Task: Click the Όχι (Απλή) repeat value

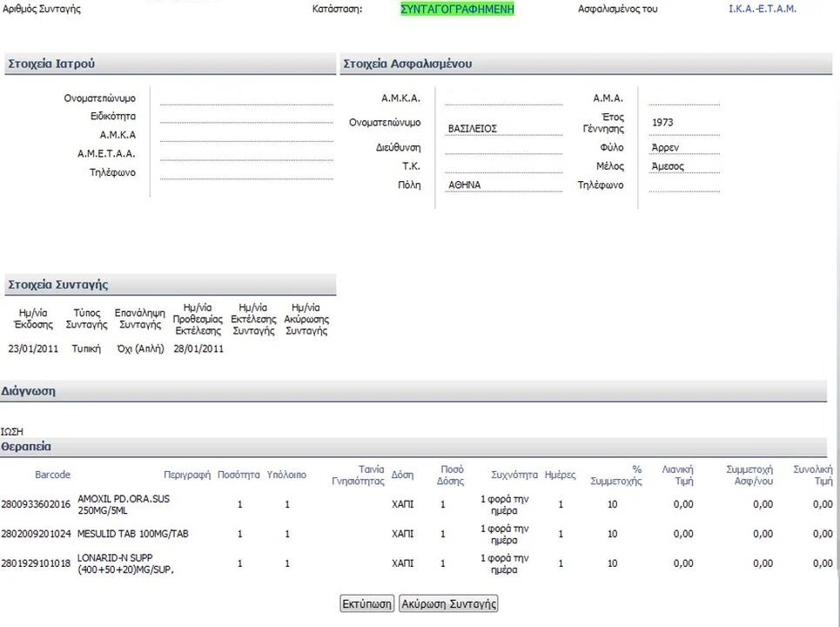Action: (x=140, y=348)
